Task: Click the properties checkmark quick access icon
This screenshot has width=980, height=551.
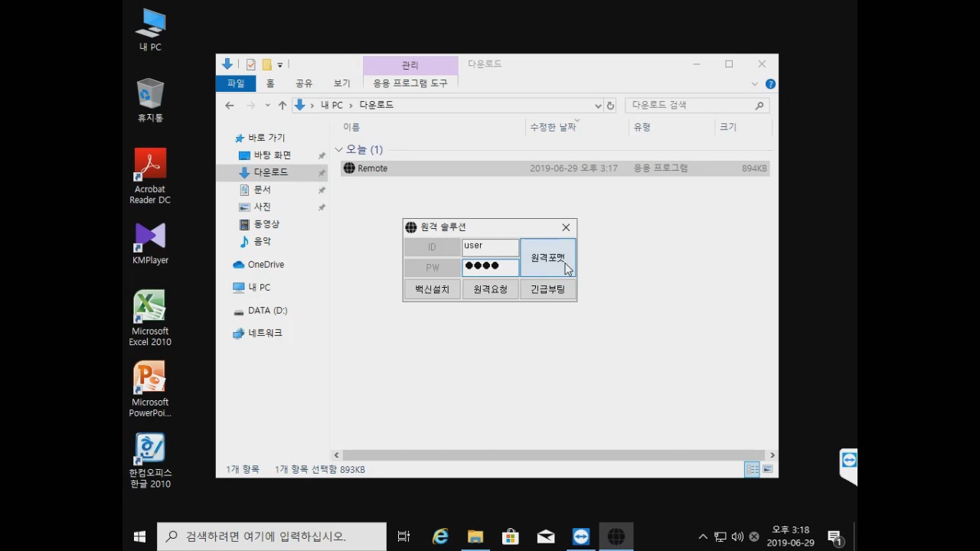Action: click(x=250, y=64)
